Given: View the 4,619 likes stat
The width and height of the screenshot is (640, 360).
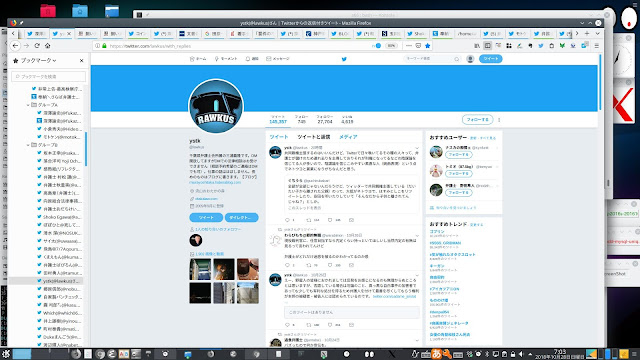Looking at the screenshot, I should tap(347, 119).
